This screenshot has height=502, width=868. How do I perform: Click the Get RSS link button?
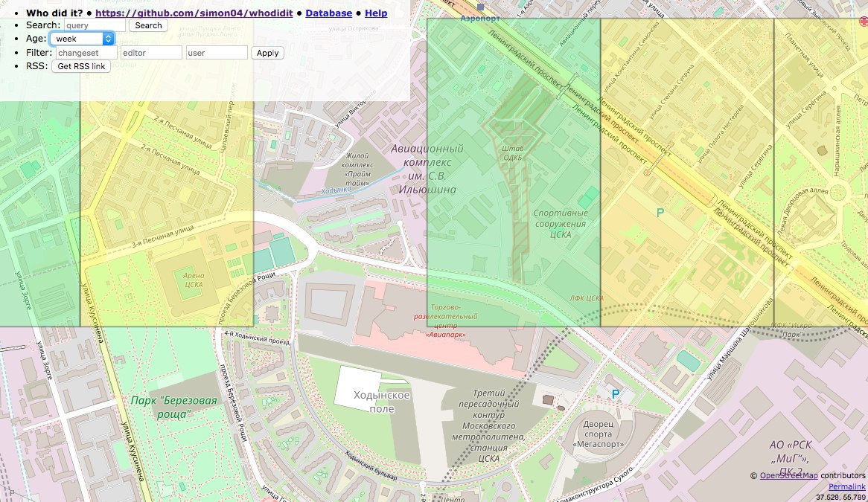pos(82,66)
